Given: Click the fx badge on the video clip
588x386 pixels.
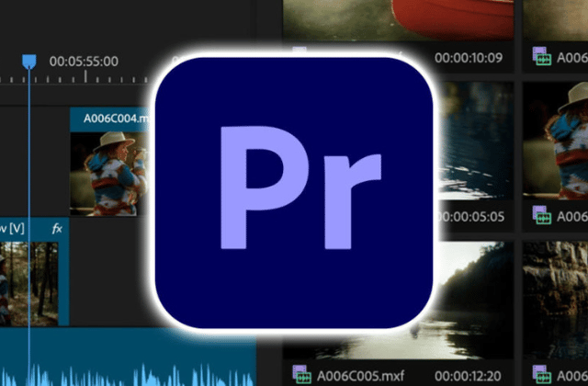Looking at the screenshot, I should click(x=57, y=229).
